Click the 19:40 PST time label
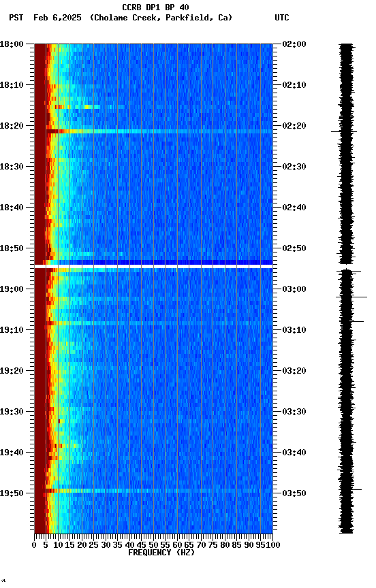This screenshot has width=376, height=588. click(12, 453)
